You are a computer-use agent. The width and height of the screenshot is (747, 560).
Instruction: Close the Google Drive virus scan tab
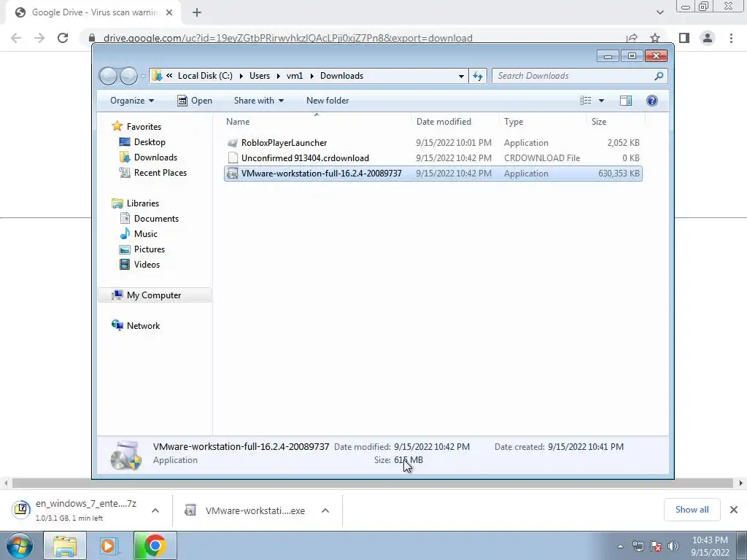(x=169, y=12)
